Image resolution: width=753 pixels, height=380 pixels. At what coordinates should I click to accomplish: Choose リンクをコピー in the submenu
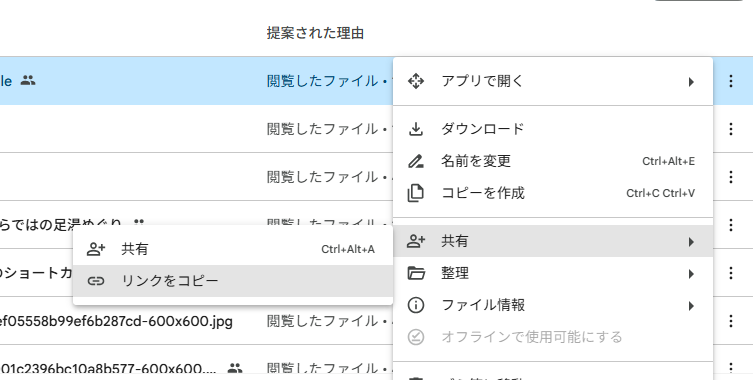coord(233,281)
